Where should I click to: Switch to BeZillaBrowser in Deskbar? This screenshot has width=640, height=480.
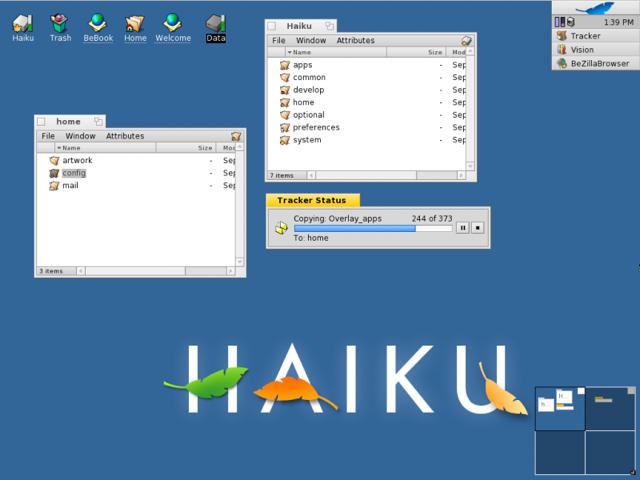click(x=599, y=63)
